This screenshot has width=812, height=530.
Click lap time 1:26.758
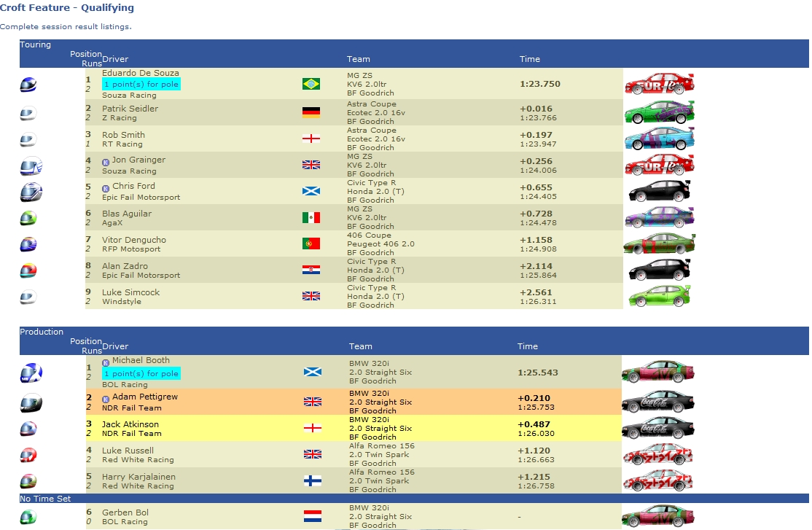pos(536,486)
